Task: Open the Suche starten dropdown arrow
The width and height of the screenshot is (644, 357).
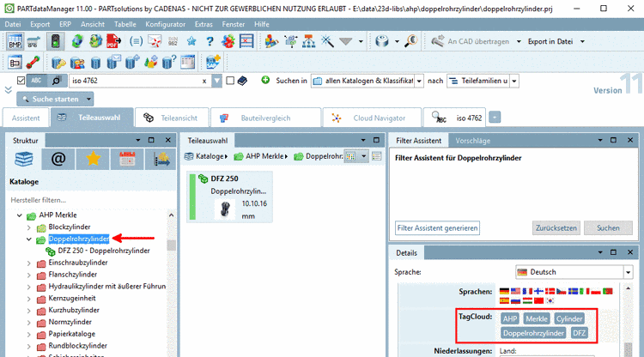Action: coord(88,99)
